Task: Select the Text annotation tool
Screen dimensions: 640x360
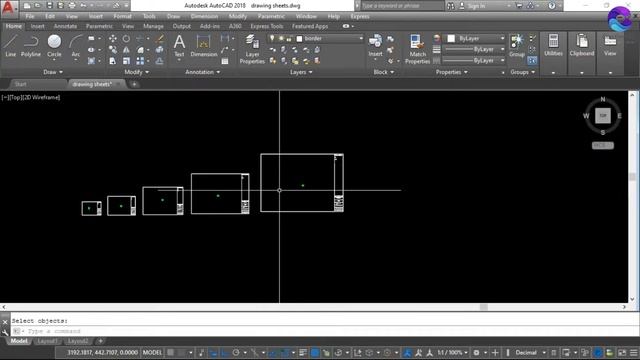Action: click(179, 46)
